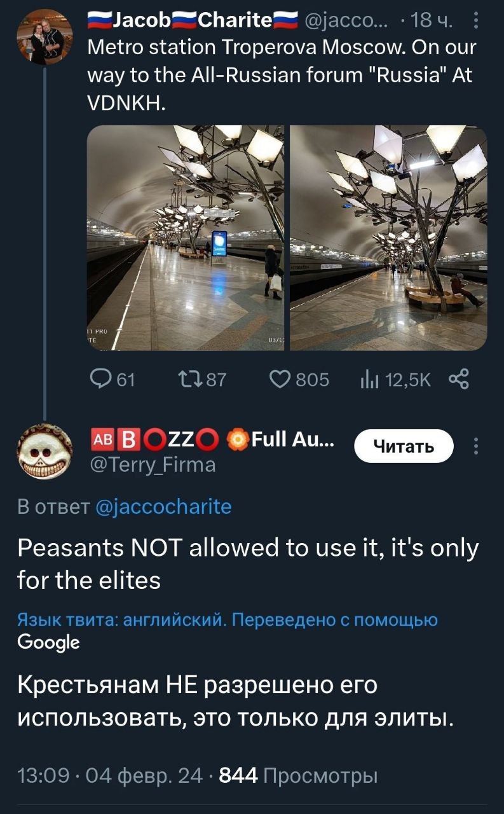The image size is (504, 814).
Task: Open Terry_Firma's skull avatar
Action: tap(44, 451)
